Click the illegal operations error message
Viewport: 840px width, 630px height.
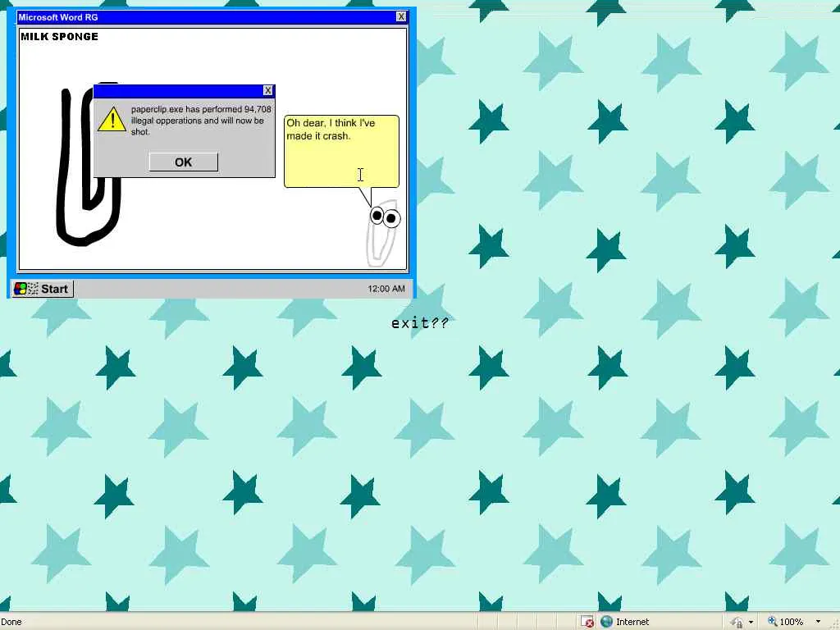(201, 120)
